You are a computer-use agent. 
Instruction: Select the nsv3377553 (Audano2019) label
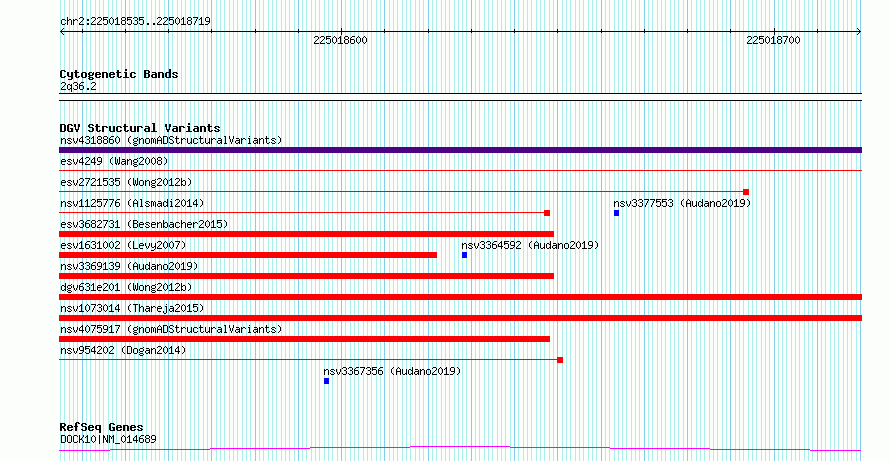[682, 203]
